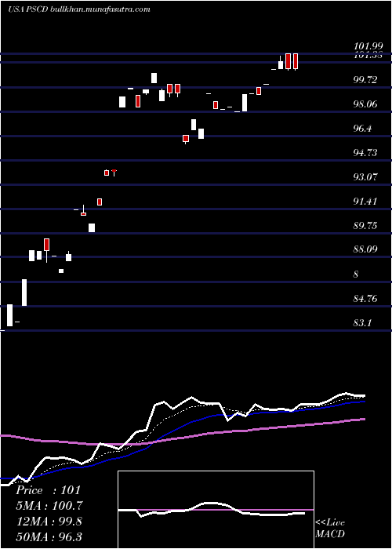Image resolution: width=392 pixels, height=549 pixels.
Task: Click the 91.41 price axis label
Action: click(365, 202)
